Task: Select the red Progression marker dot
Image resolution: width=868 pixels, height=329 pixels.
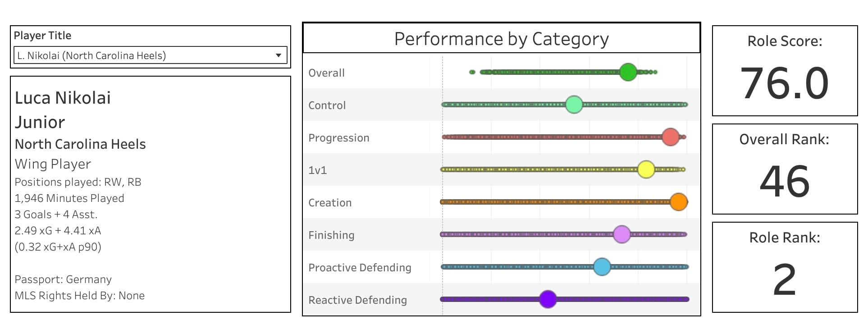Action: (671, 137)
